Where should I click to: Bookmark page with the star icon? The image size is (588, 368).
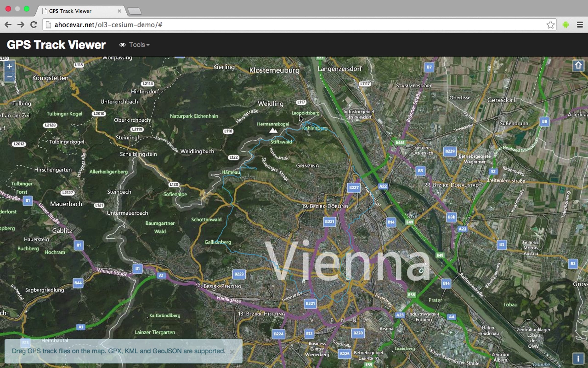[550, 25]
